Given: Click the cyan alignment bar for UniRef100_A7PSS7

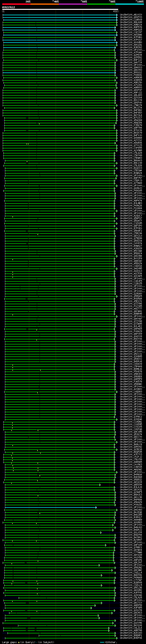Looking at the screenshot, I should coord(59,40).
